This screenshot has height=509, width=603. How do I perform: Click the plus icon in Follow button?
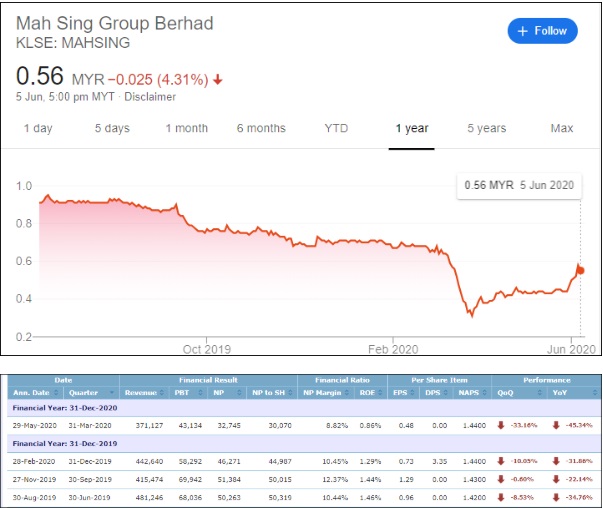(x=522, y=31)
